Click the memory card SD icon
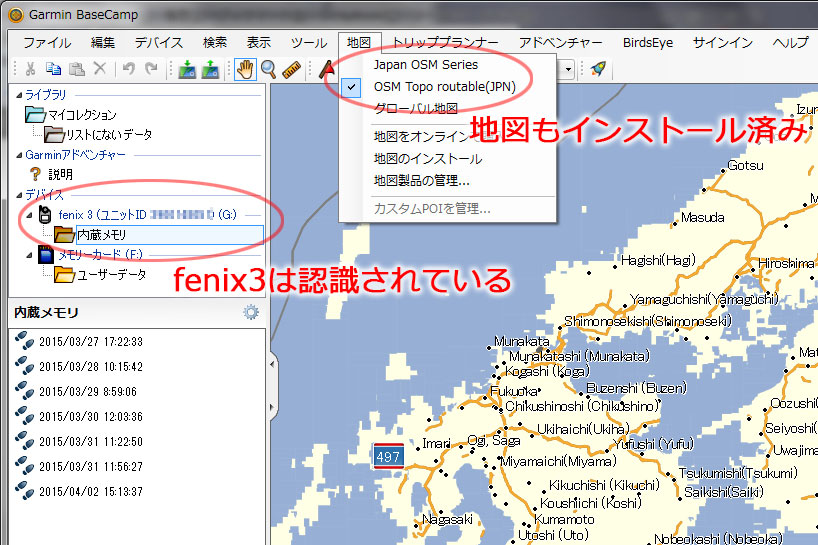 (x=46, y=255)
